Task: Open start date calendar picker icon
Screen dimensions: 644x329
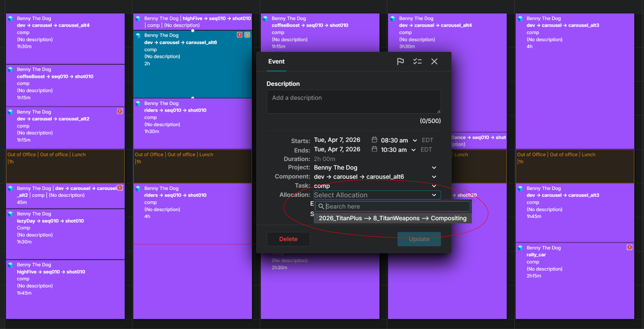Action: tap(374, 140)
